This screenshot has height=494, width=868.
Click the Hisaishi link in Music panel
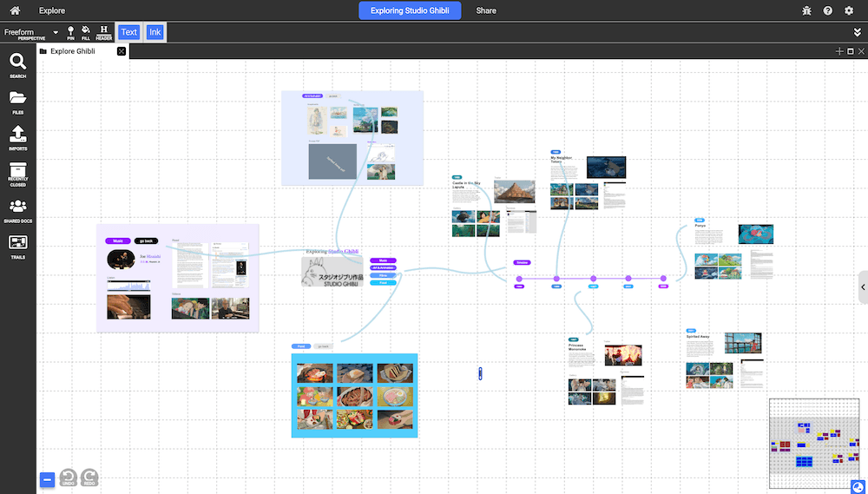pyautogui.click(x=154, y=257)
